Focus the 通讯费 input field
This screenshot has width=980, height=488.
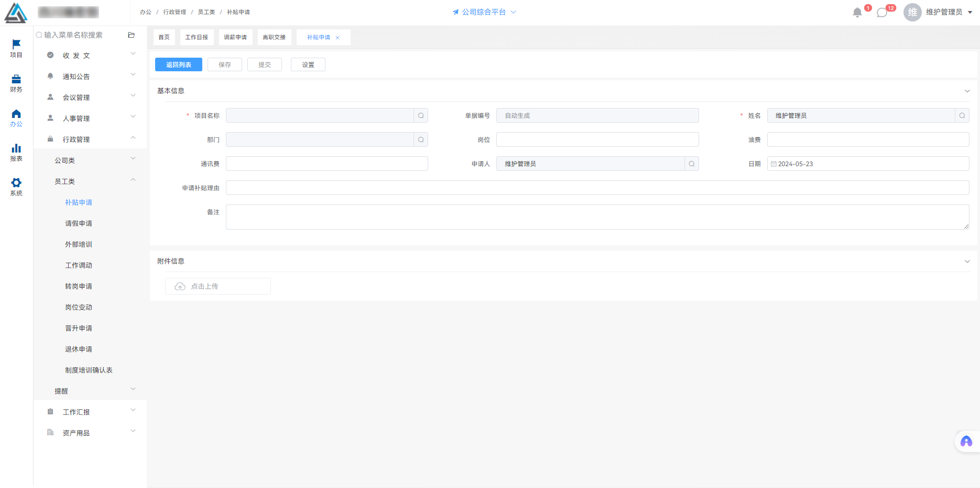point(327,164)
